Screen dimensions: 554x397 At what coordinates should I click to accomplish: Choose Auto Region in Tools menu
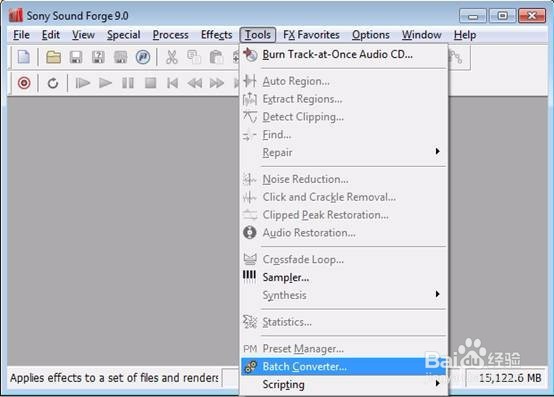click(344, 81)
